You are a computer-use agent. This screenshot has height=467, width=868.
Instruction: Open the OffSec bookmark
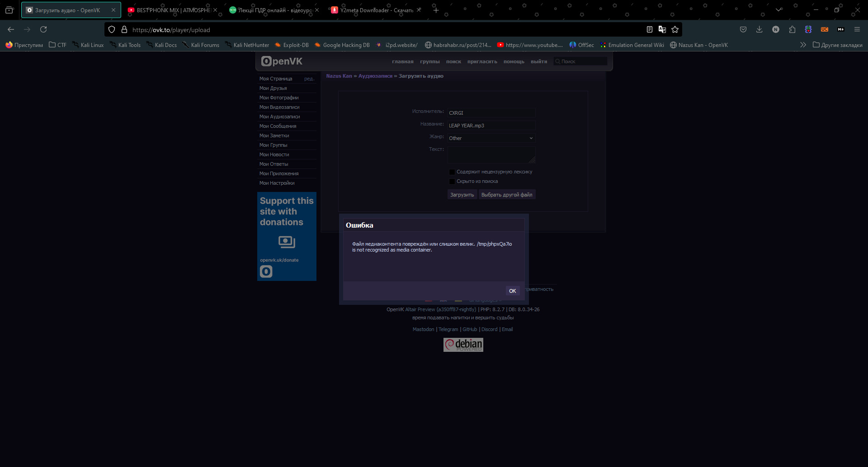coord(581,45)
